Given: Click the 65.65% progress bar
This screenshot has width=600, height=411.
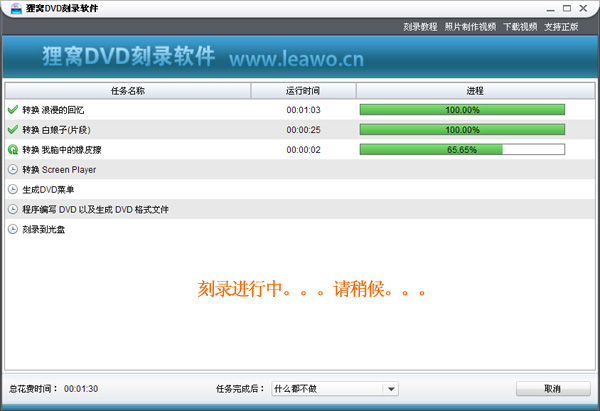Looking at the screenshot, I should [462, 150].
